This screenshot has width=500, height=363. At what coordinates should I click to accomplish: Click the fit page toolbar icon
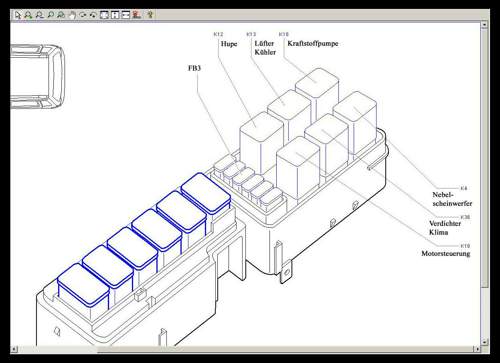coord(104,15)
